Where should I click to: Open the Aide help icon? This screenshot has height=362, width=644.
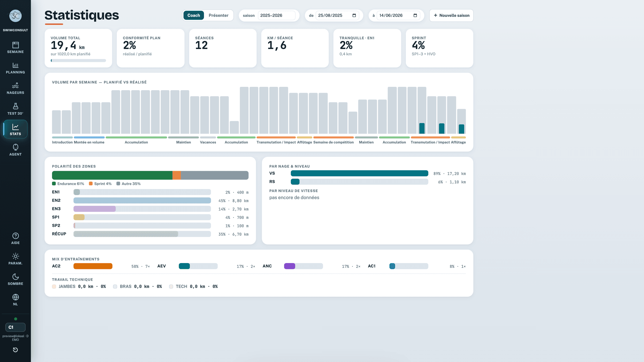point(16,236)
